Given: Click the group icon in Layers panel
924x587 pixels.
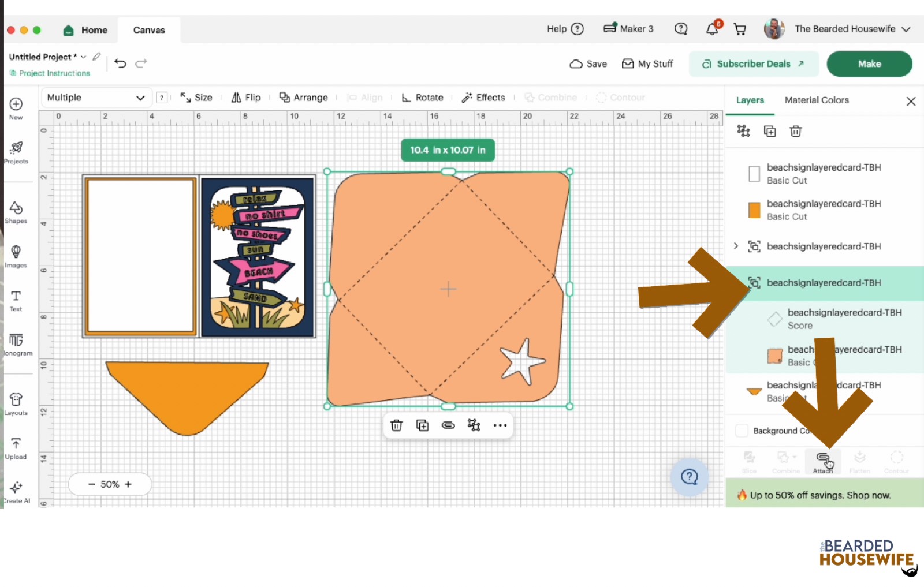Looking at the screenshot, I should click(x=744, y=131).
